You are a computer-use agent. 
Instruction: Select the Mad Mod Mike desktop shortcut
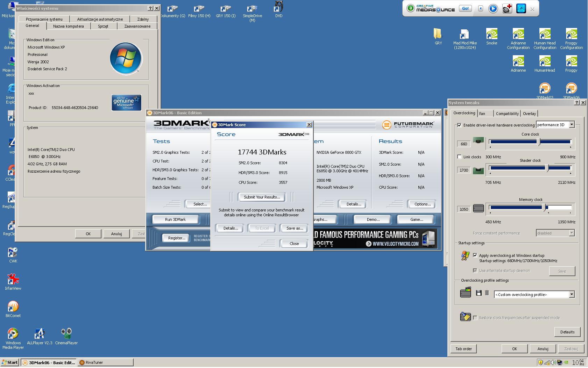coord(465,39)
